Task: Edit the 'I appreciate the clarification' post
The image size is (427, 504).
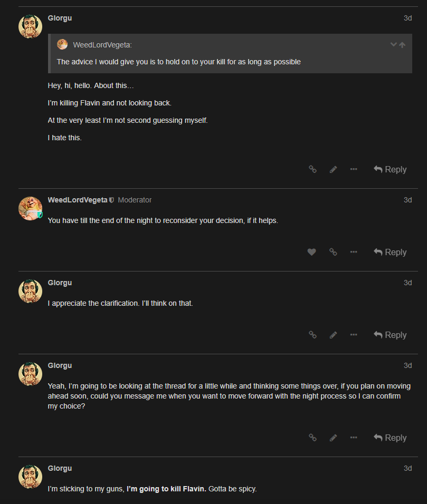Action: 333,335
